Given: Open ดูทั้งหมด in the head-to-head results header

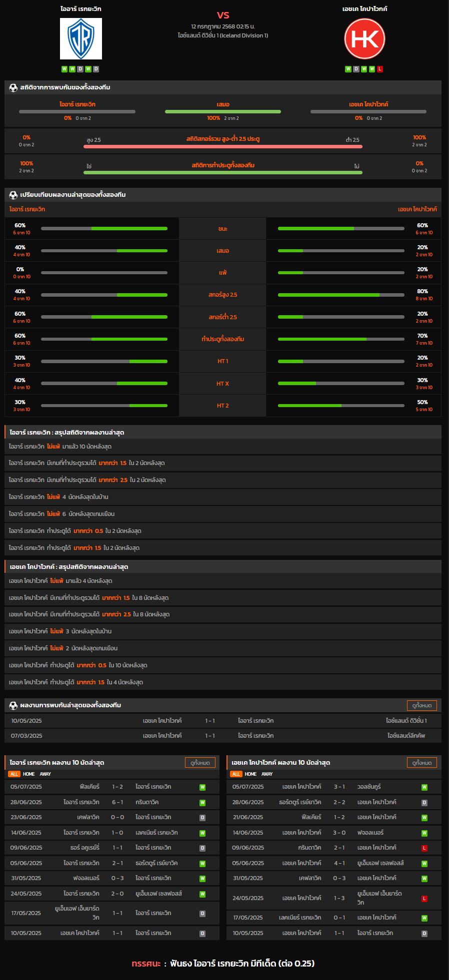Looking at the screenshot, I should pos(422,705).
